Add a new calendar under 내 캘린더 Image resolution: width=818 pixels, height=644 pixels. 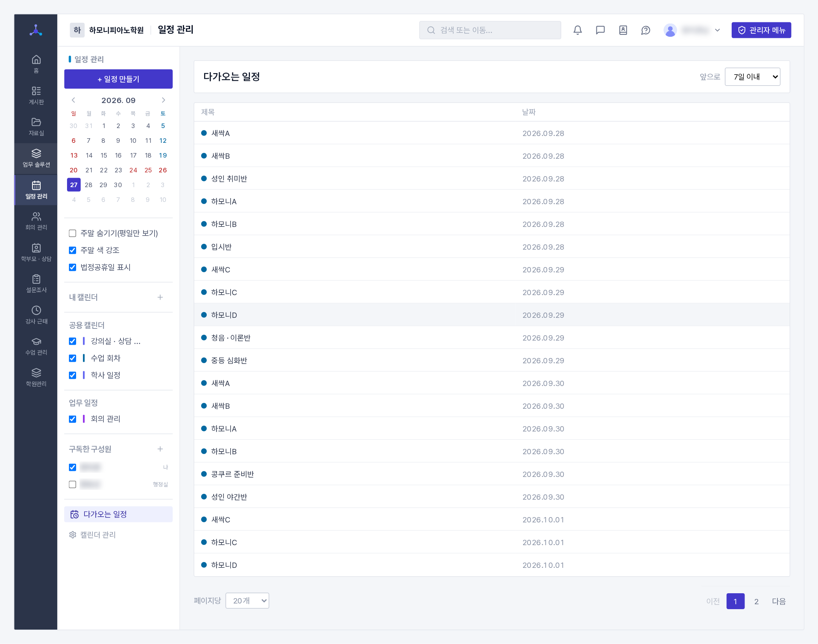tap(160, 297)
